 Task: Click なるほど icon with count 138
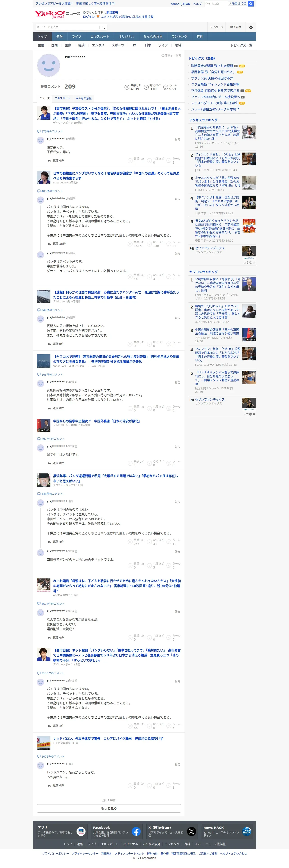[x=149, y=244]
